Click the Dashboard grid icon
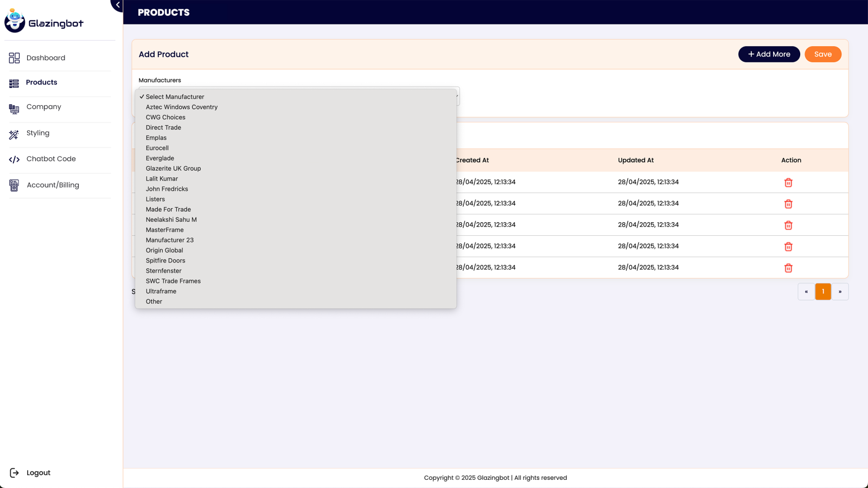The image size is (868, 488). click(14, 58)
